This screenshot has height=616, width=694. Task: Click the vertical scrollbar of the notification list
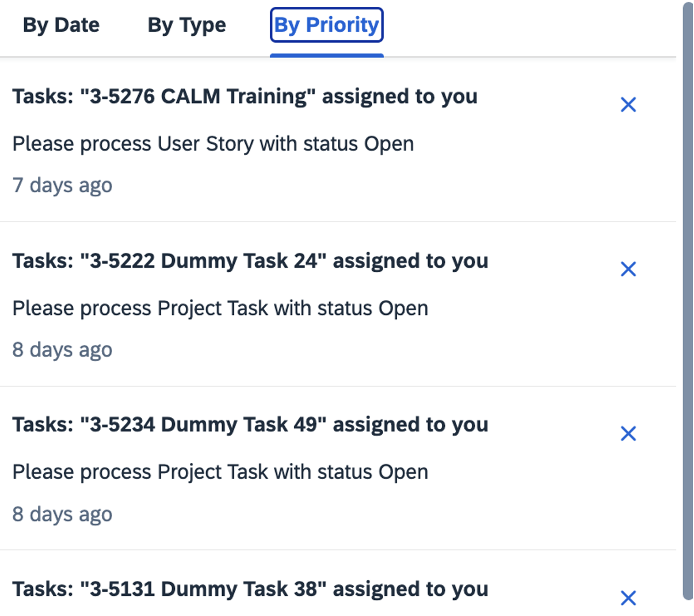click(687, 299)
